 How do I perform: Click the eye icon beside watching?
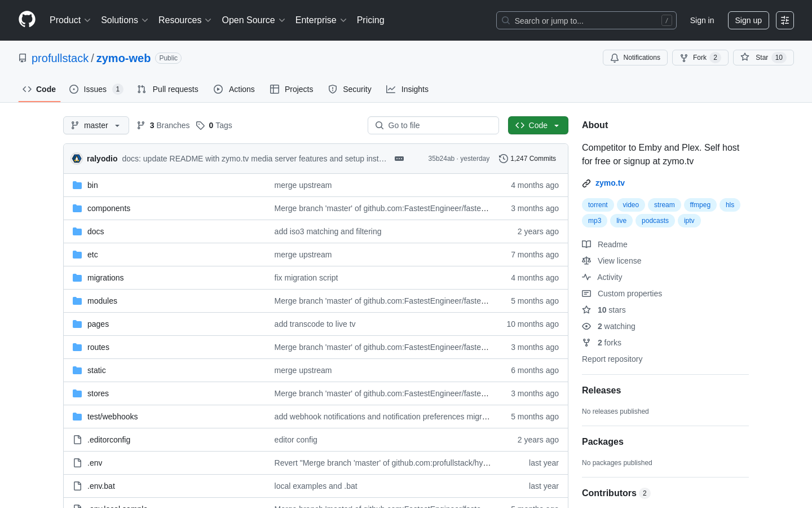click(586, 326)
